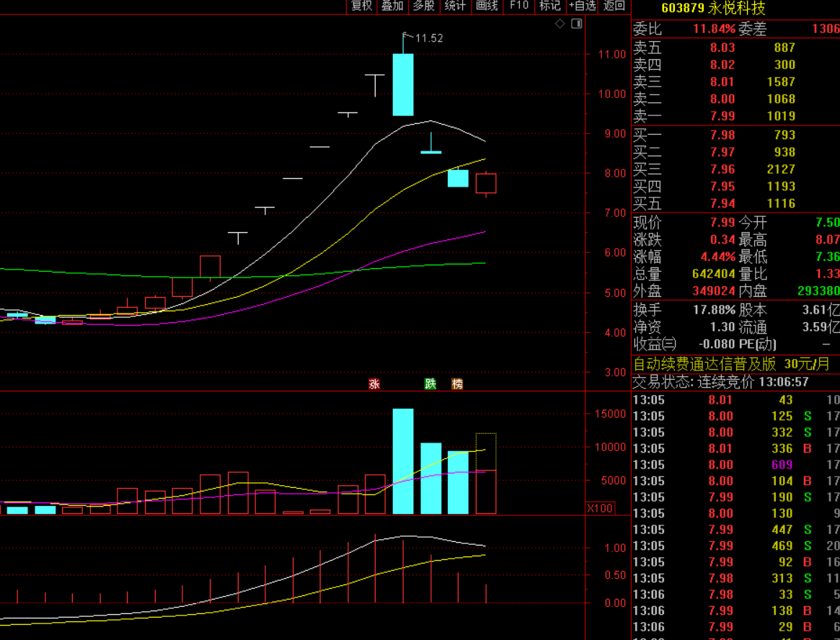Click the 卖五 order volume 887
This screenshot has width=840, height=640.
click(784, 48)
